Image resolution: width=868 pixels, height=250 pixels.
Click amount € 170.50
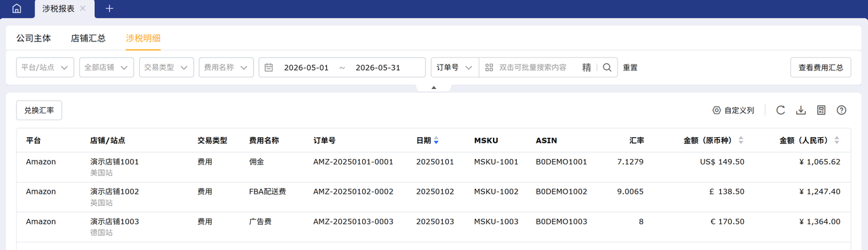point(727,221)
